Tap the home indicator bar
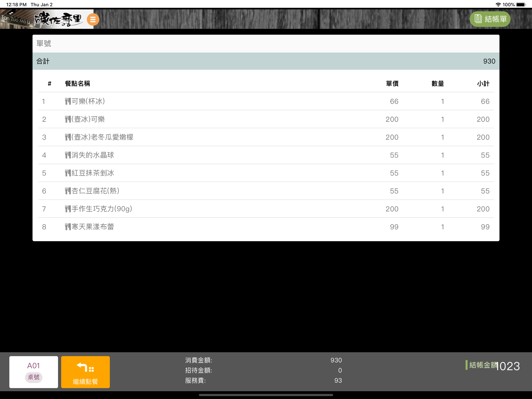This screenshot has height=399, width=532. point(266,395)
